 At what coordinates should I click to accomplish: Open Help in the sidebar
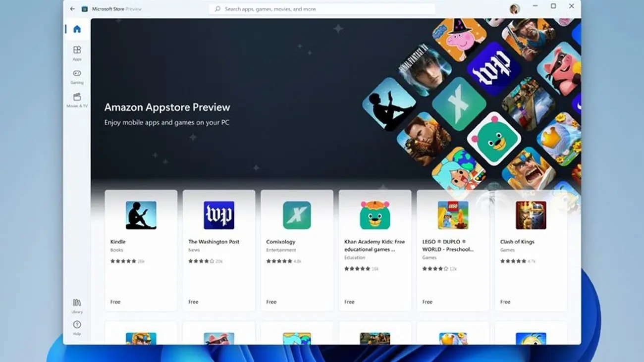tap(77, 328)
